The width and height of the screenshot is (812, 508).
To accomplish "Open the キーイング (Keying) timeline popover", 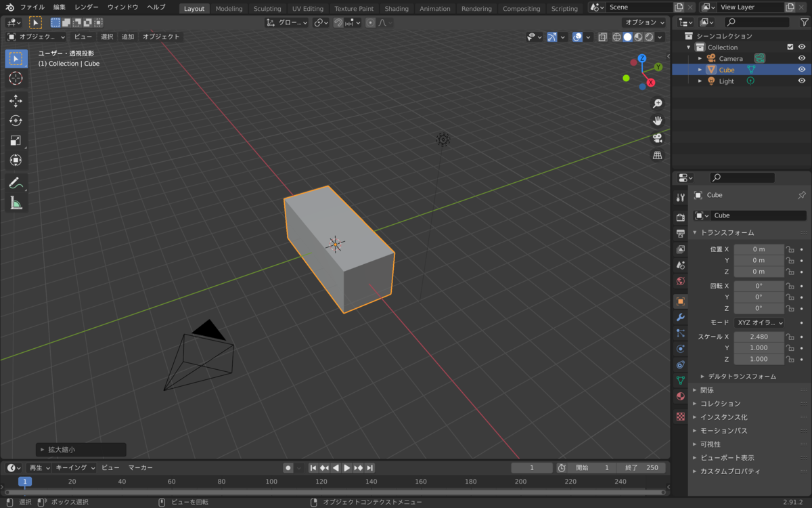I will tap(75, 468).
